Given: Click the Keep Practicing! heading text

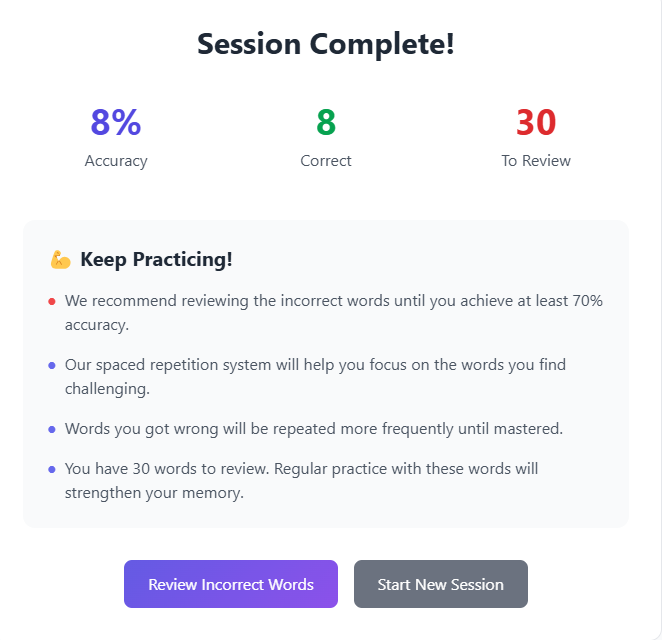Looking at the screenshot, I should point(156,260).
